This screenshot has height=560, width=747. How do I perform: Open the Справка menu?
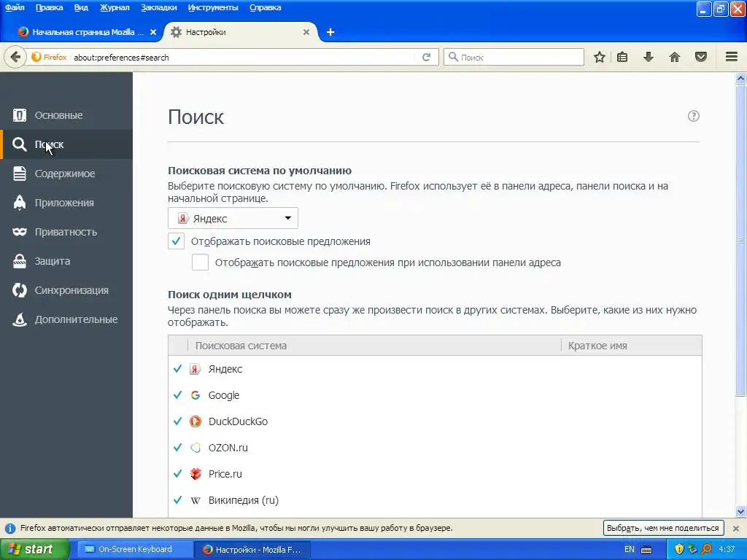click(266, 7)
